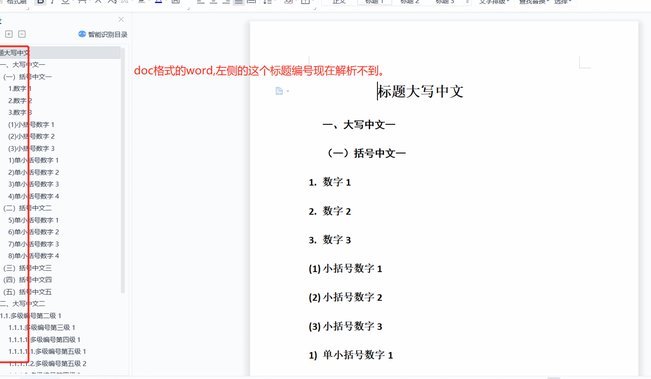Select outline entry (五) 括号中文五
The image size is (651, 379).
27,292
